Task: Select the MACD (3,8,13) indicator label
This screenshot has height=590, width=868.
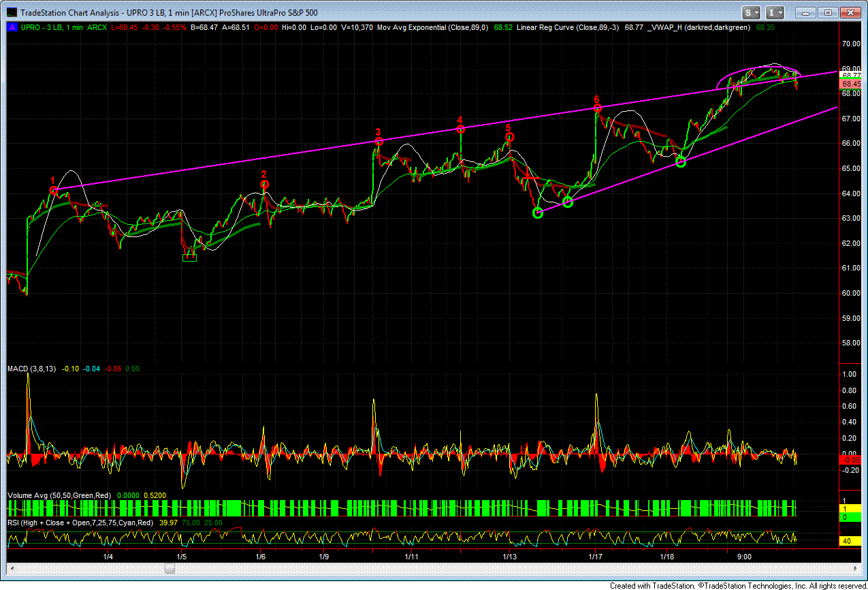Action: pos(33,369)
